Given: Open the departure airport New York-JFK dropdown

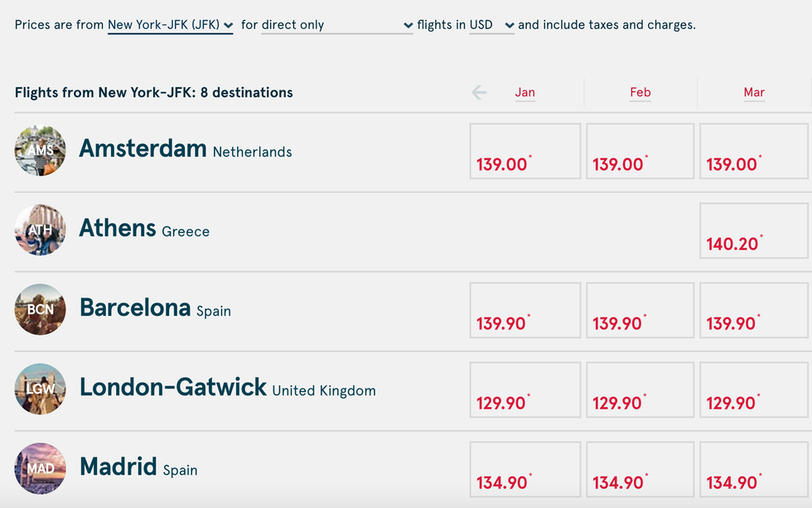Looking at the screenshot, I should click(171, 25).
